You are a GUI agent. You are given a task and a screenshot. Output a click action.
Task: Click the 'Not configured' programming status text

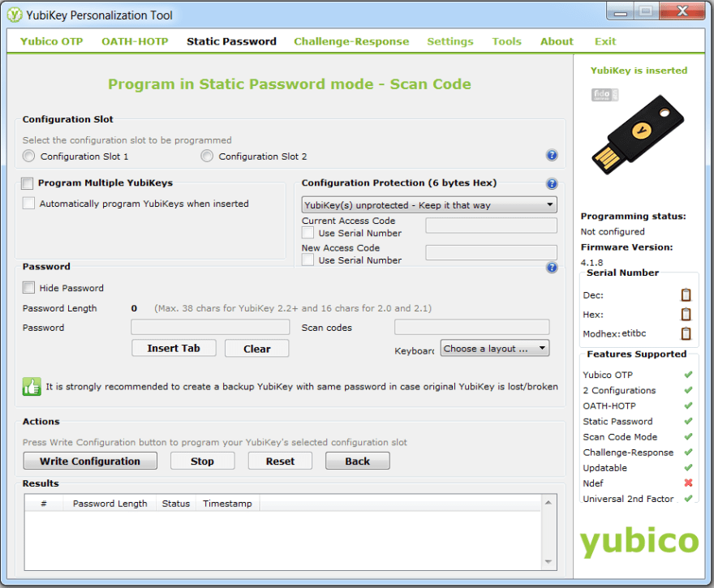pyautogui.click(x=613, y=232)
